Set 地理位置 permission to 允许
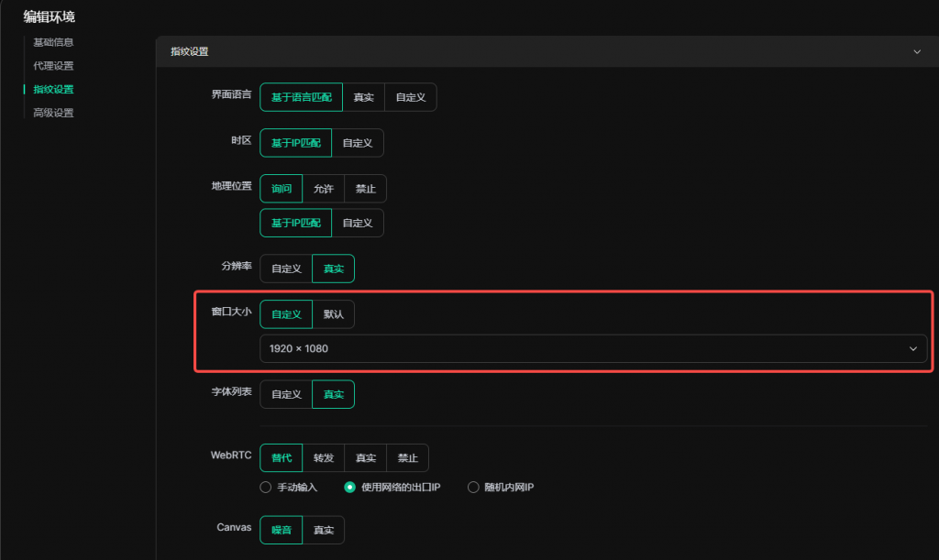The width and height of the screenshot is (939, 560). point(324,189)
